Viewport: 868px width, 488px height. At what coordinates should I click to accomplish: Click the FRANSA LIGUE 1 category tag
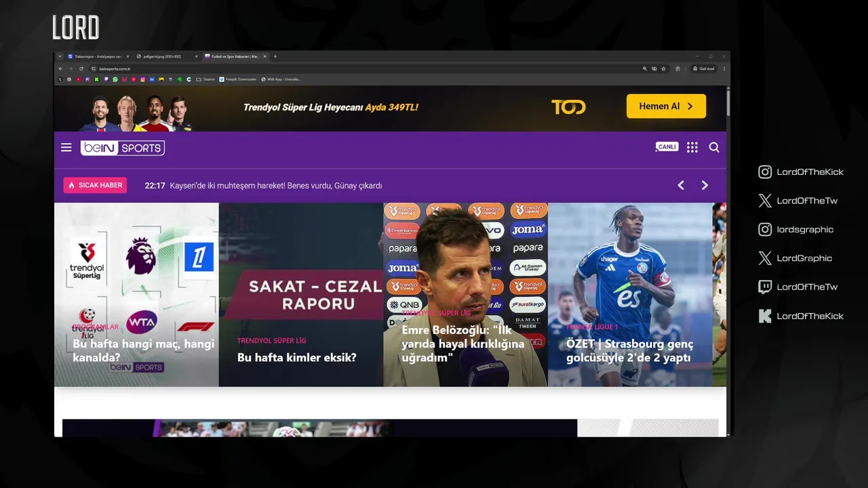pyautogui.click(x=592, y=327)
